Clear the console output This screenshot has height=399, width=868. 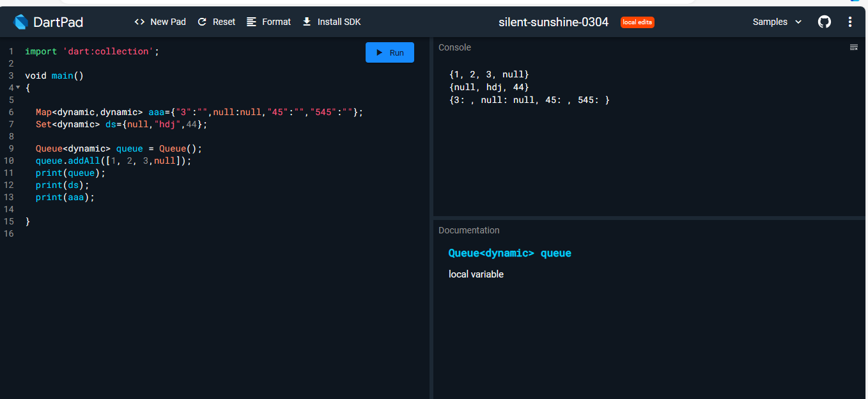tap(854, 47)
